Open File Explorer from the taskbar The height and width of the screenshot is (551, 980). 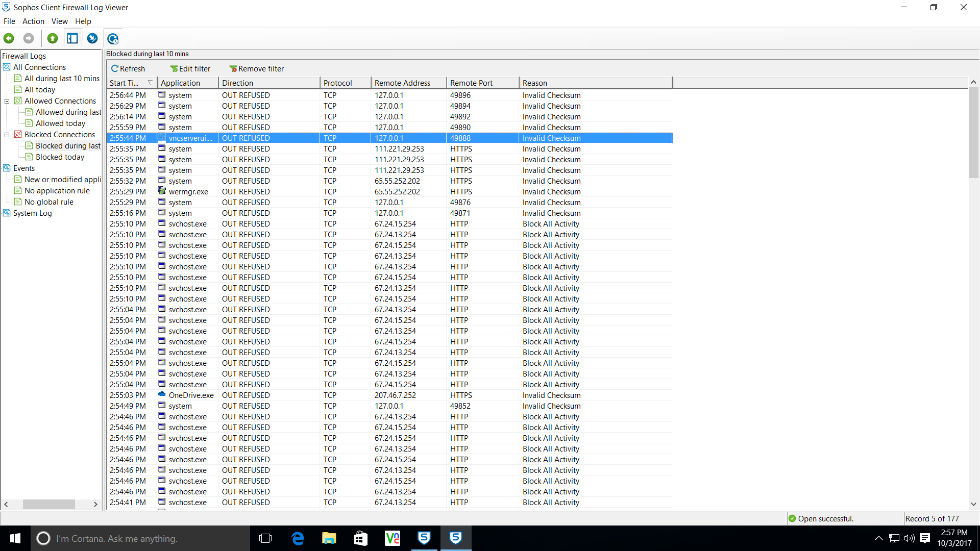pos(329,538)
